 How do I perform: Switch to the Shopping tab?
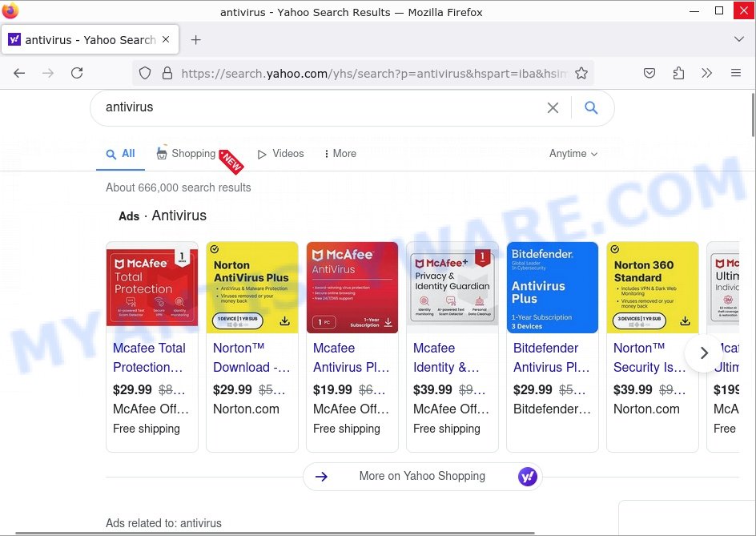tap(186, 154)
